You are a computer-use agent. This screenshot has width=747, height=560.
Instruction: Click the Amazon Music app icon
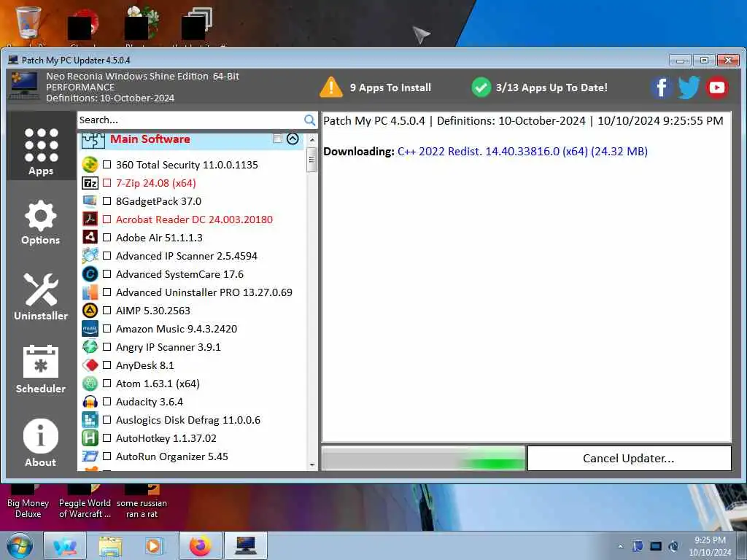coord(90,329)
